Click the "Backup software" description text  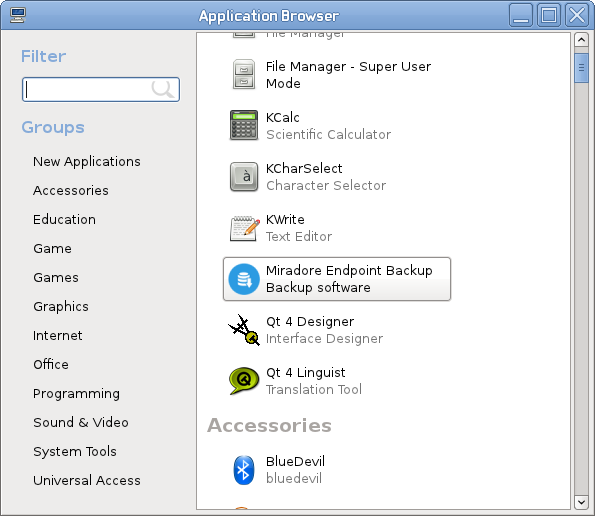(x=318, y=288)
